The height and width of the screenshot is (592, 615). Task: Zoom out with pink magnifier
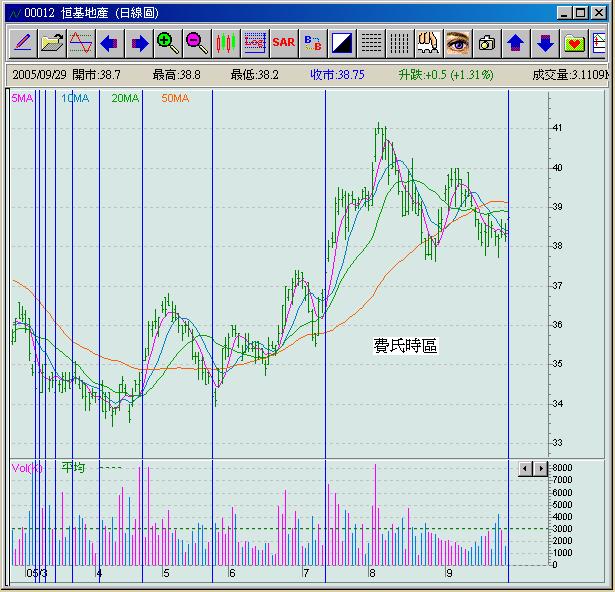197,43
